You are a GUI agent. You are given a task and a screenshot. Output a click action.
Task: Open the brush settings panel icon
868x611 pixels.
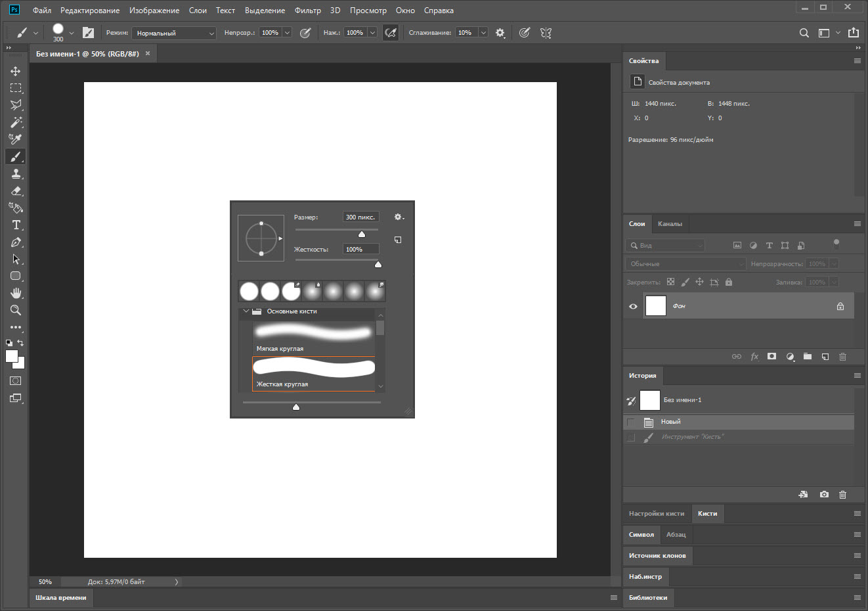89,33
